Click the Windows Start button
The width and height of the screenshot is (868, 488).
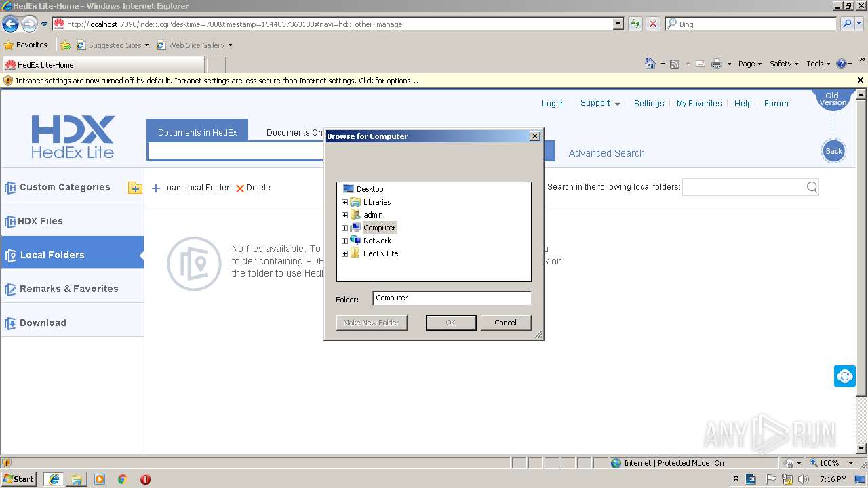19,479
